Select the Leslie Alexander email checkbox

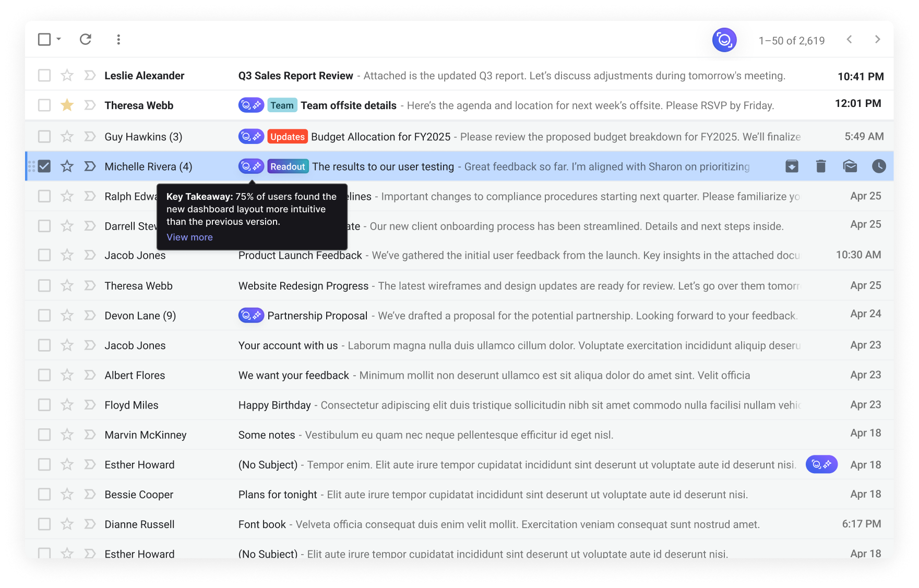(44, 76)
